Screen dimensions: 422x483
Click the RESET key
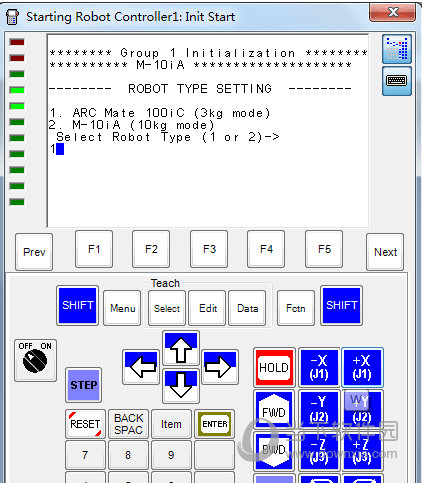click(x=85, y=424)
